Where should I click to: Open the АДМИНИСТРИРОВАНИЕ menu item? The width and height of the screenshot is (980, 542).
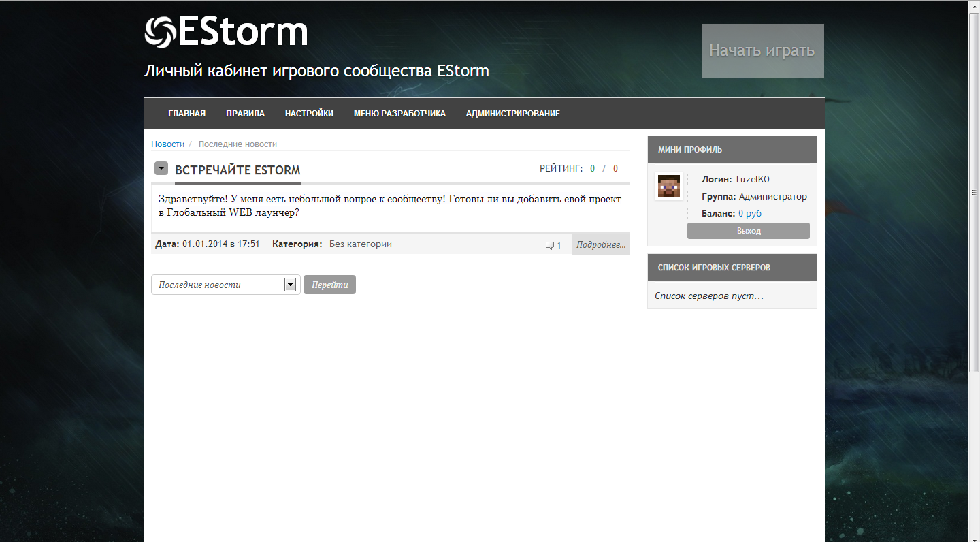513,114
